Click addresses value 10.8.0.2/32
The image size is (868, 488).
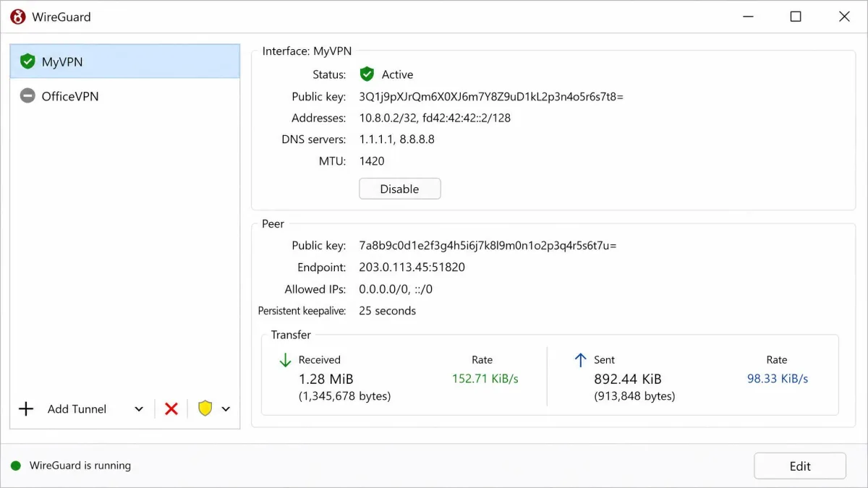[435, 118]
